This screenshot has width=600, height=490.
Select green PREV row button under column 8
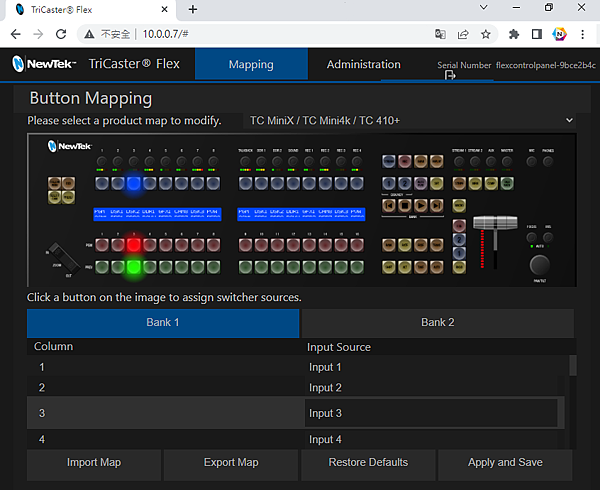[x=214, y=267]
